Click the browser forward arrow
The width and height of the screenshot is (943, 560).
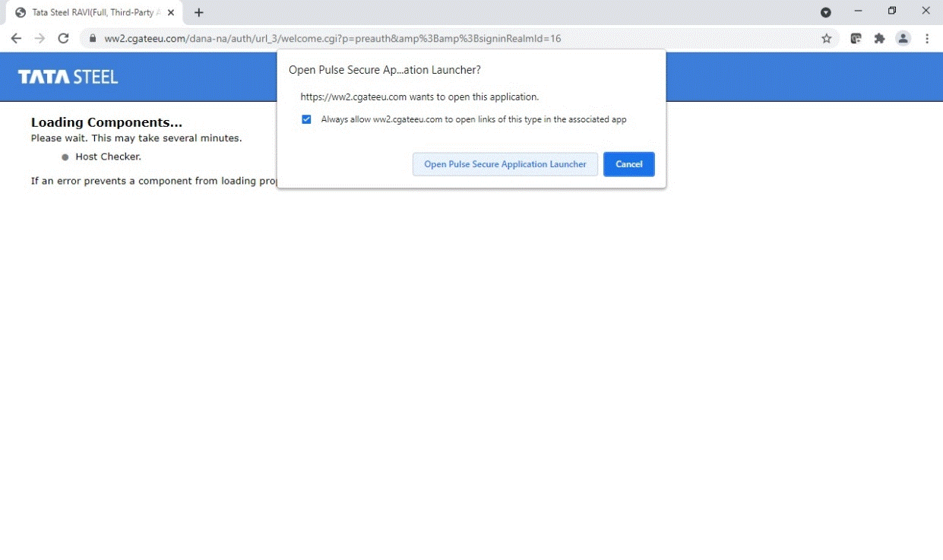[x=40, y=38]
